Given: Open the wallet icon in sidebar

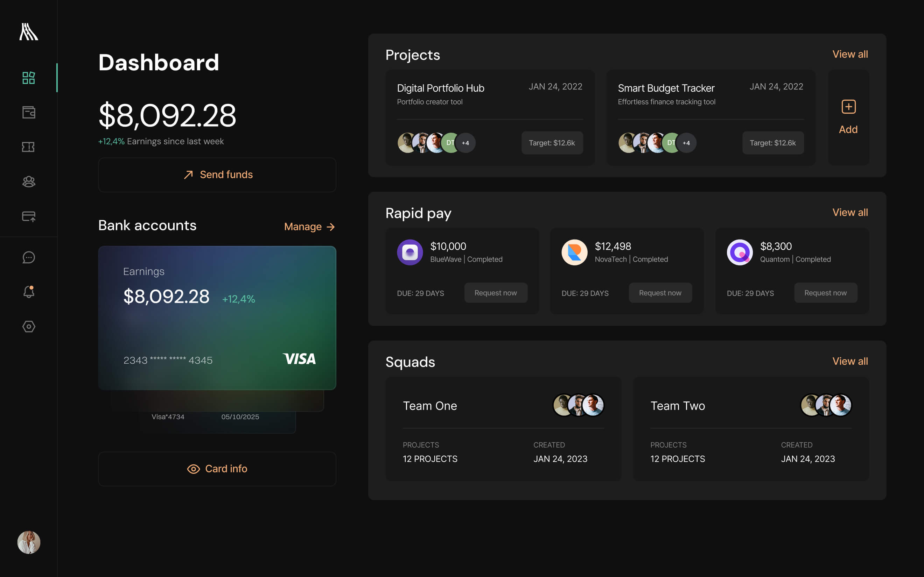Looking at the screenshot, I should point(29,112).
